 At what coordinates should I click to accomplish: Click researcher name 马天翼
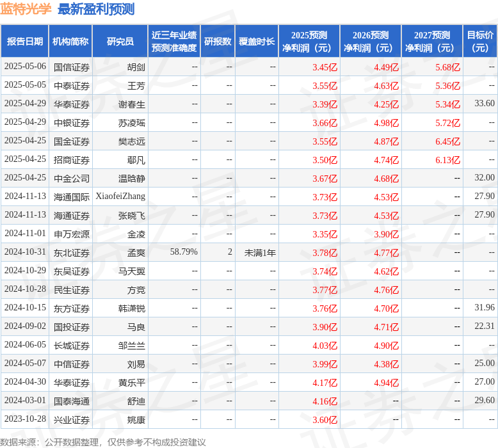[x=131, y=271]
